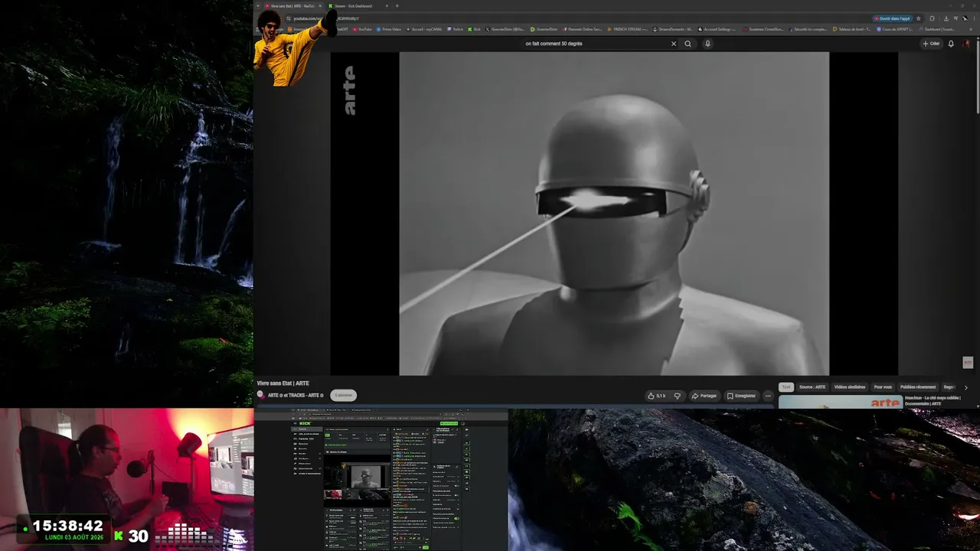Open a new browser tab
This screenshot has width=980, height=551.
click(397, 6)
